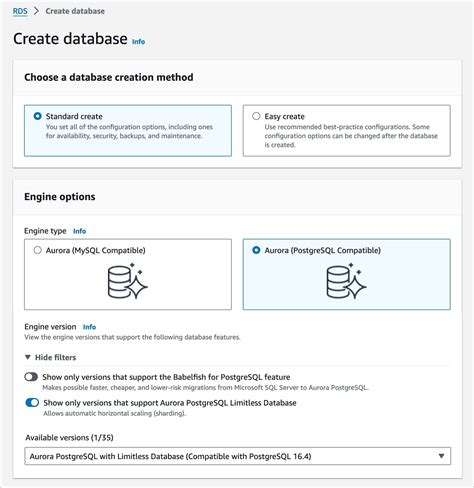Image resolution: width=474 pixels, height=488 pixels.
Task: Click the Easy create option card description
Action: click(351, 136)
